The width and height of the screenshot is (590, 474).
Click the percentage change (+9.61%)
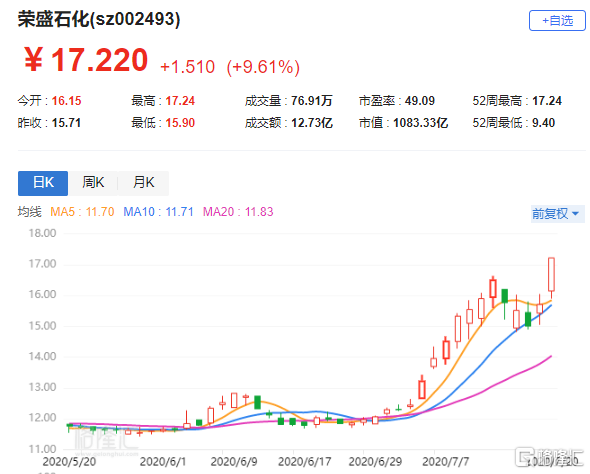pos(263,67)
